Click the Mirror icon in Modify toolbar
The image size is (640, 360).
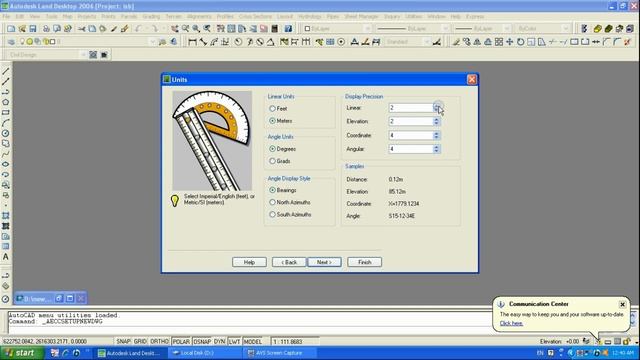pyautogui.click(x=477, y=42)
